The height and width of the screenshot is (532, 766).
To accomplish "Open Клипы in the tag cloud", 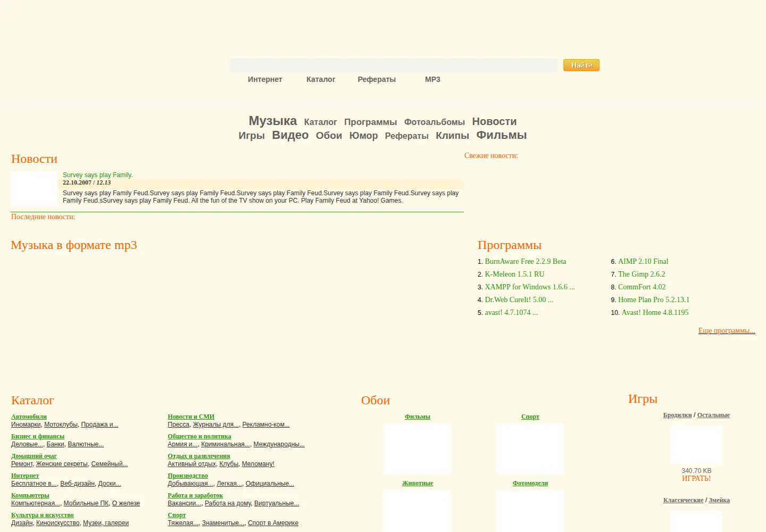I will [452, 136].
